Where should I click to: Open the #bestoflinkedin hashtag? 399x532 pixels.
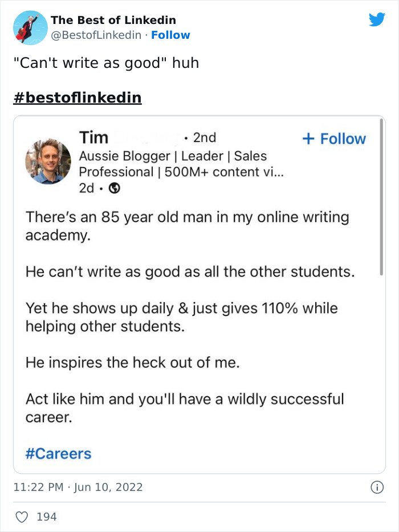(x=77, y=97)
